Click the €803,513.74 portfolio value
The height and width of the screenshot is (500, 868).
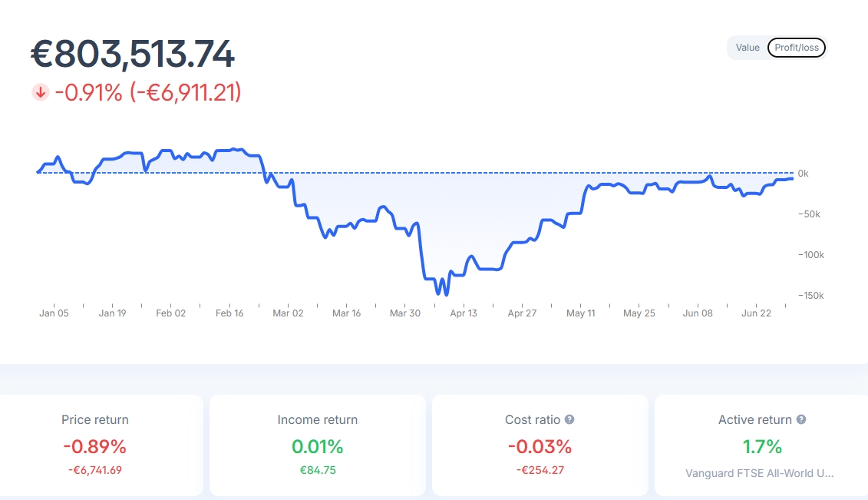133,54
